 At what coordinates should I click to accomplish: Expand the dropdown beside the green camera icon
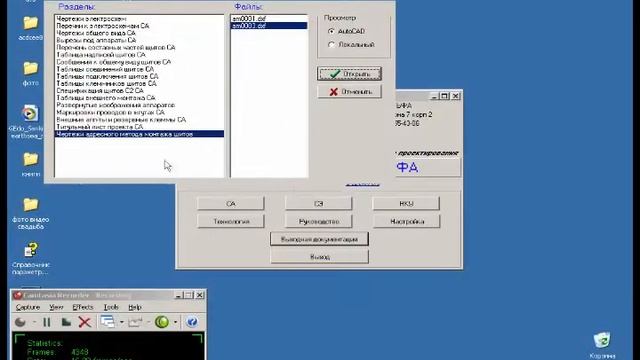coord(176,322)
